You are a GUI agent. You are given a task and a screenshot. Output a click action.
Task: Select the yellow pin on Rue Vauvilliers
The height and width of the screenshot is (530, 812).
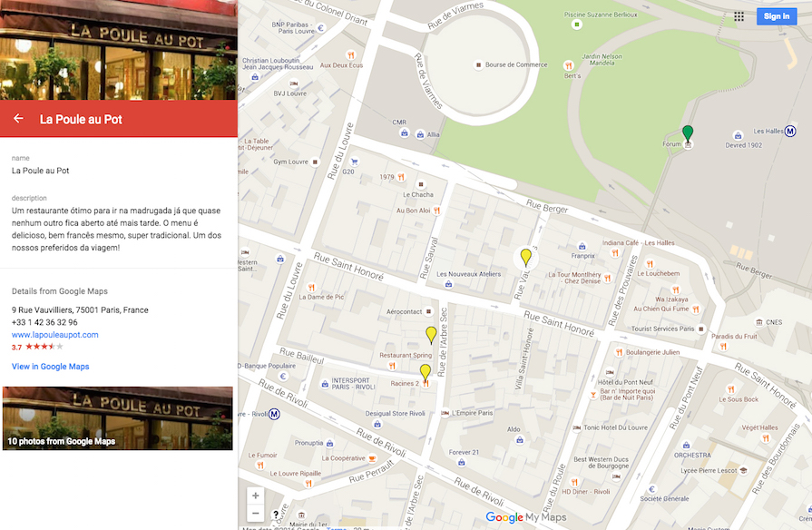(x=525, y=257)
